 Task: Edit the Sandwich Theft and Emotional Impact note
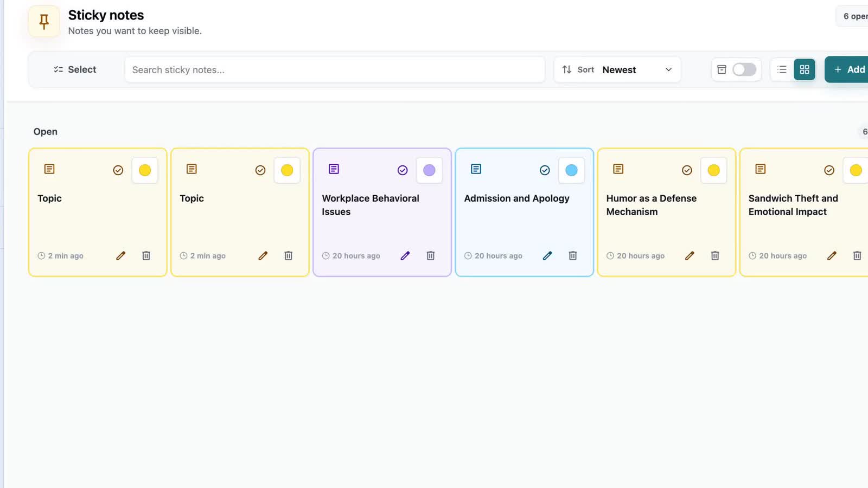point(832,255)
